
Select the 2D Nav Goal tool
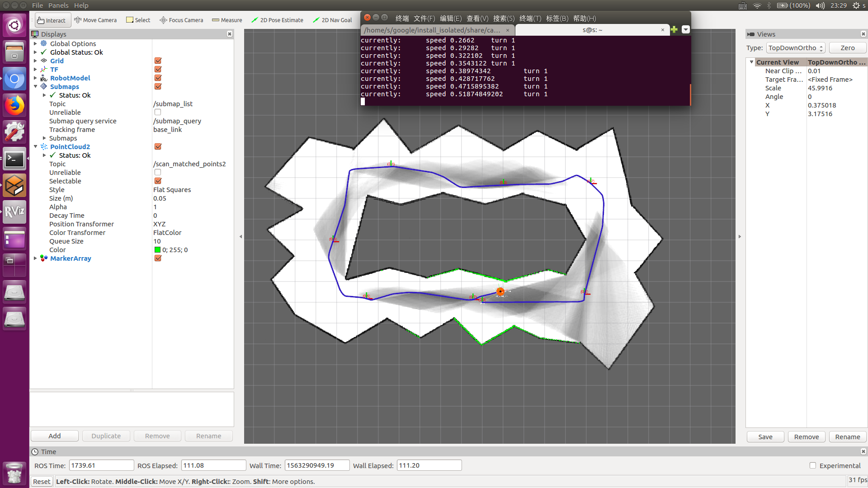pyautogui.click(x=332, y=20)
